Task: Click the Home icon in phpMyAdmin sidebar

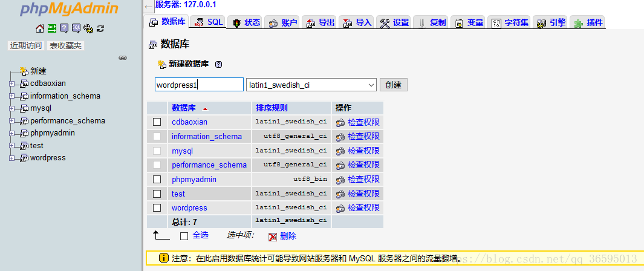Action: point(40,28)
